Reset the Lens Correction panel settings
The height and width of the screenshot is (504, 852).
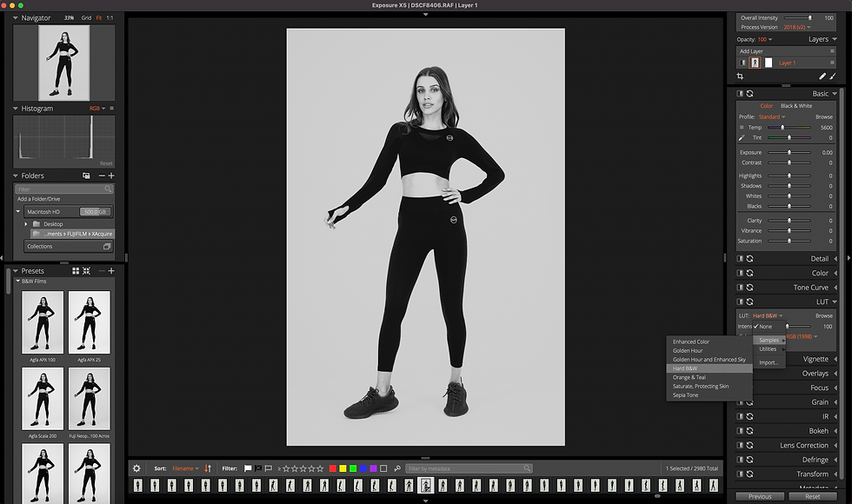click(x=749, y=445)
